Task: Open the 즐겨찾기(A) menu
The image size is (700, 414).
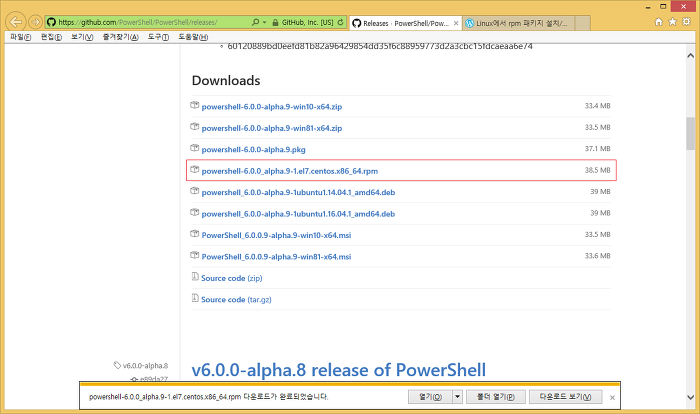Action: [121, 37]
